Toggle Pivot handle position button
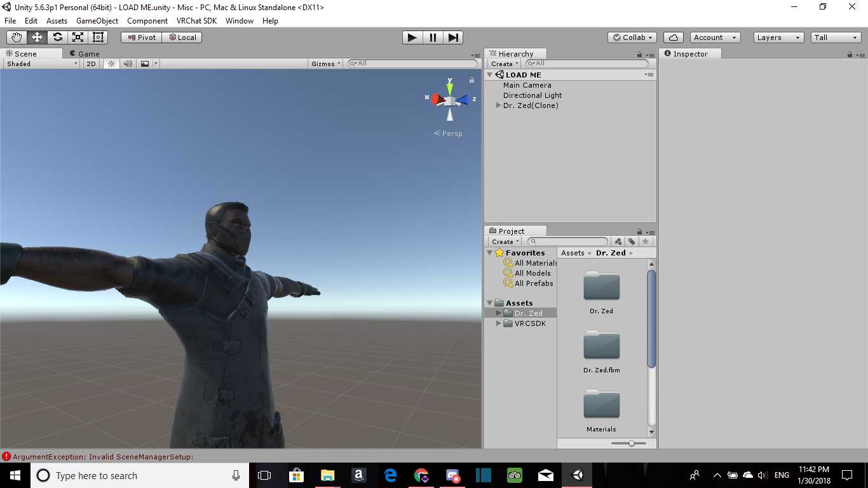The image size is (868, 488). pyautogui.click(x=141, y=37)
